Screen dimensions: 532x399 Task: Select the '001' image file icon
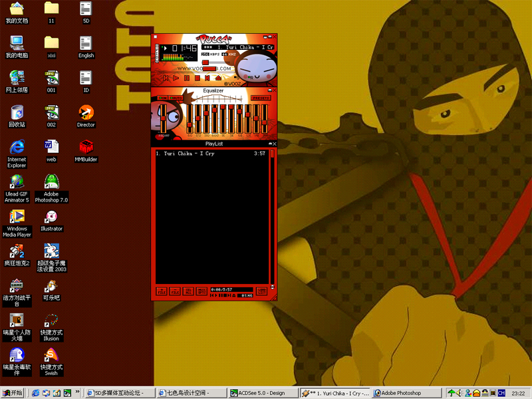click(x=51, y=82)
